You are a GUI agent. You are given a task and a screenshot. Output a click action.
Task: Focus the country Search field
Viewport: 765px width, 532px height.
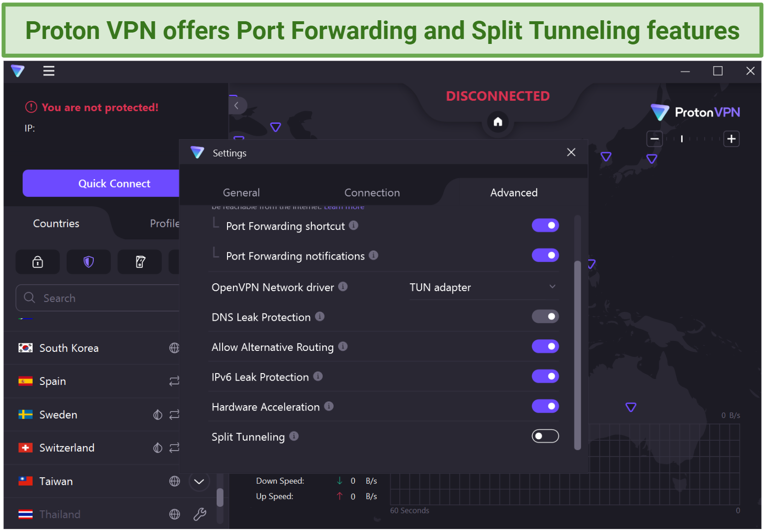pyautogui.click(x=98, y=298)
